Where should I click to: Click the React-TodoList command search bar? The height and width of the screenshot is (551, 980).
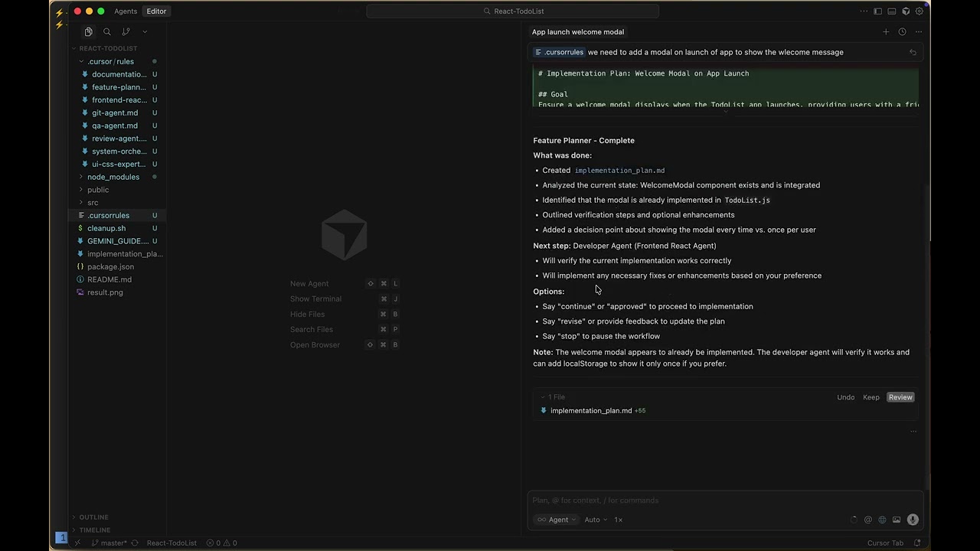coord(513,11)
